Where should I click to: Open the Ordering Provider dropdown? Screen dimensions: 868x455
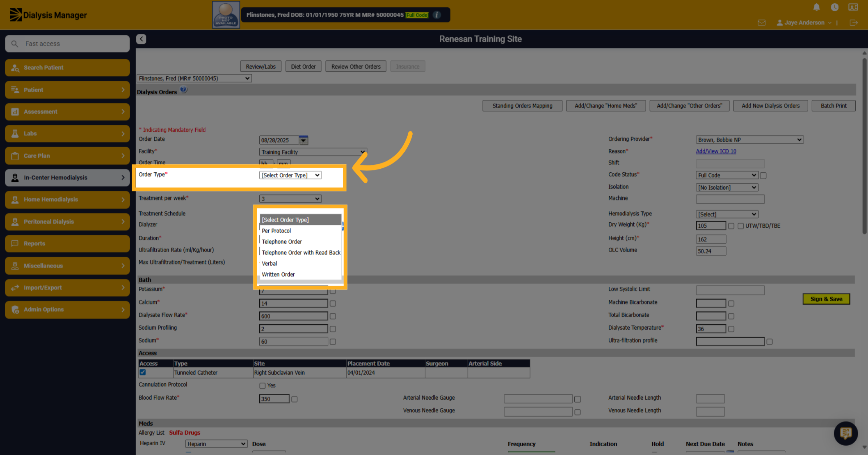pos(749,140)
